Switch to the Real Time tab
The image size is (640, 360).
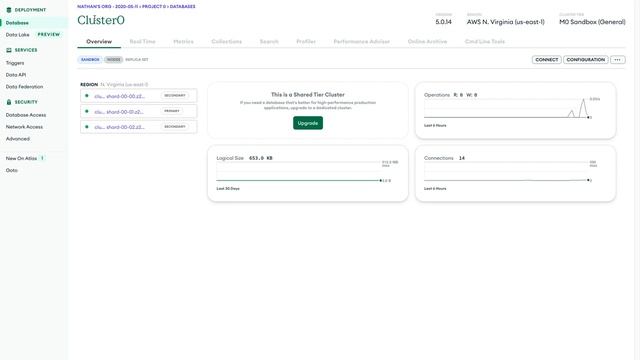pos(142,42)
